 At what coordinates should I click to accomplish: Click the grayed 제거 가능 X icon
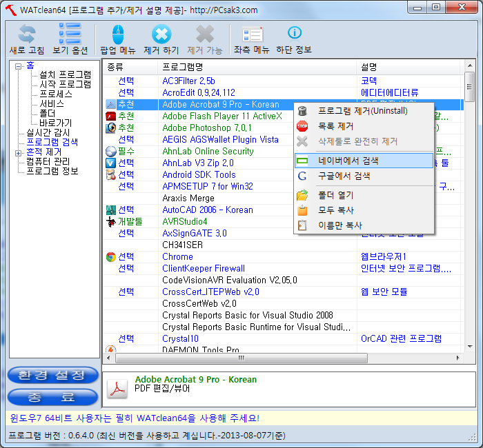pyautogui.click(x=205, y=34)
